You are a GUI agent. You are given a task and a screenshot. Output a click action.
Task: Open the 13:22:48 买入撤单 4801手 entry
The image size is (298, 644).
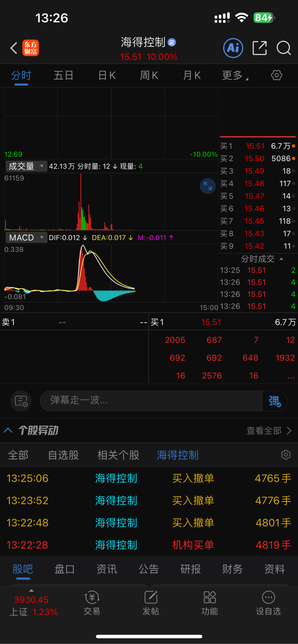coord(149,523)
